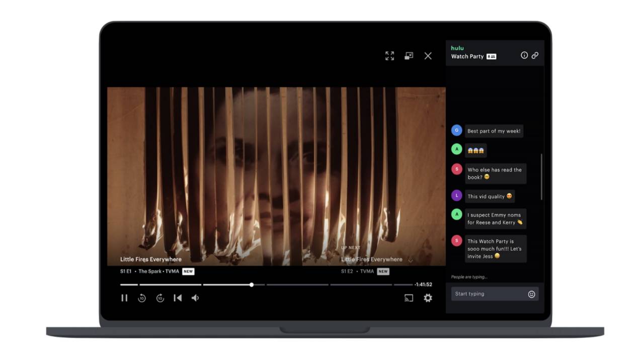644x362 pixels.
Task: Click avatar A beside emoji-only message
Action: [456, 149]
